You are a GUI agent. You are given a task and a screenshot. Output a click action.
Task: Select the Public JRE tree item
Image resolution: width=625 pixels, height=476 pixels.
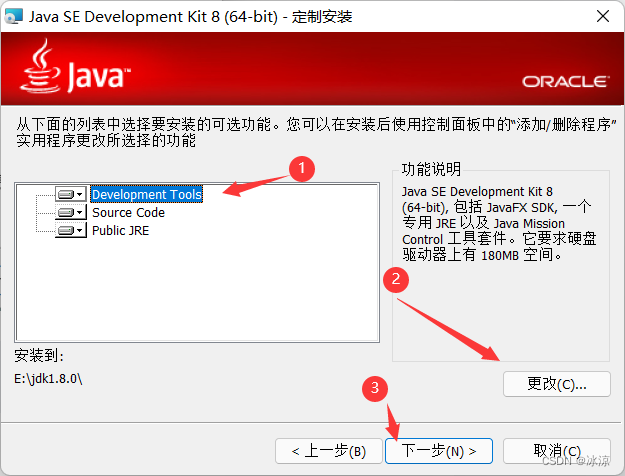pyautogui.click(x=120, y=230)
